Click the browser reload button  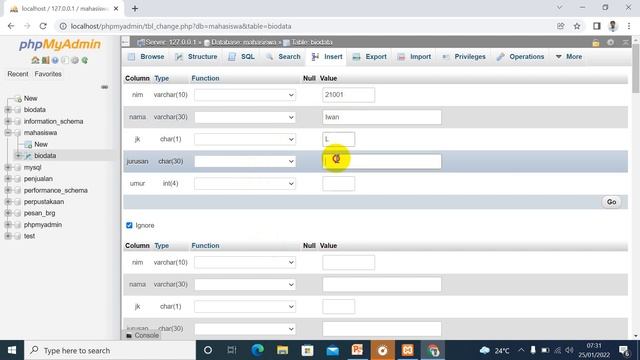tap(43, 26)
